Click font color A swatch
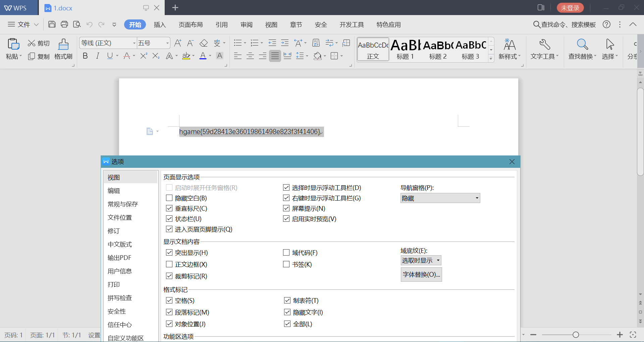 203,56
